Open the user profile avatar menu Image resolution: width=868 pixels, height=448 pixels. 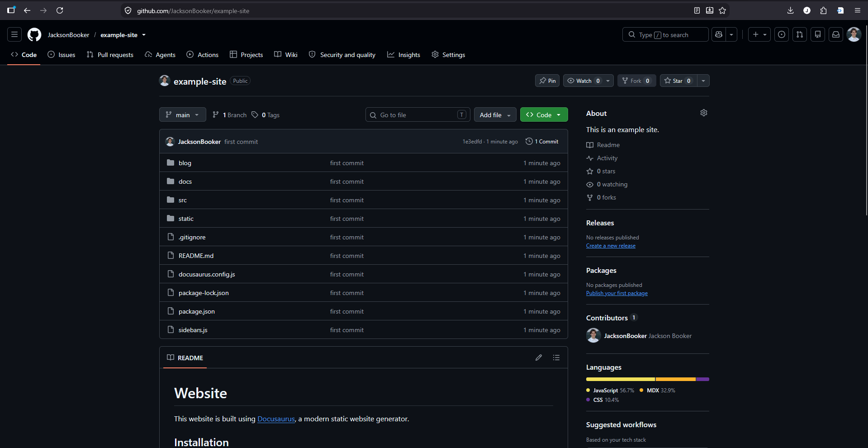(x=854, y=34)
